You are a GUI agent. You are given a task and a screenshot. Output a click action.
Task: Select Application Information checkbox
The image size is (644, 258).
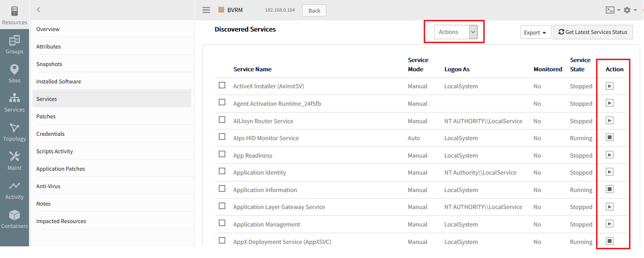coord(222,189)
